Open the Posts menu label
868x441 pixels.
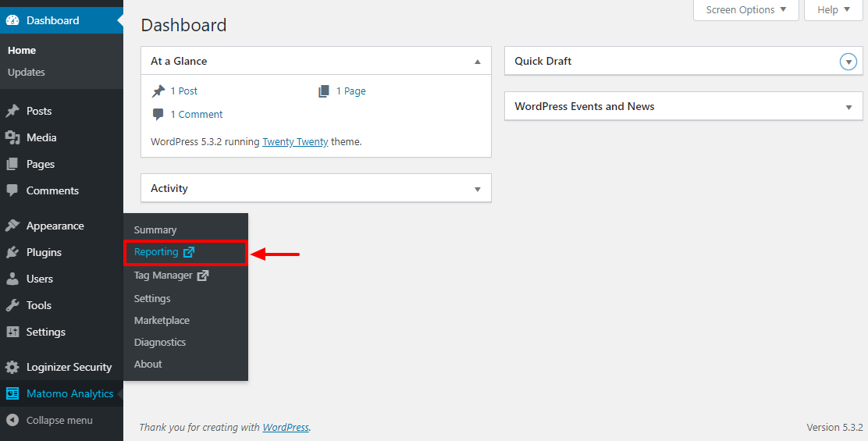(39, 111)
